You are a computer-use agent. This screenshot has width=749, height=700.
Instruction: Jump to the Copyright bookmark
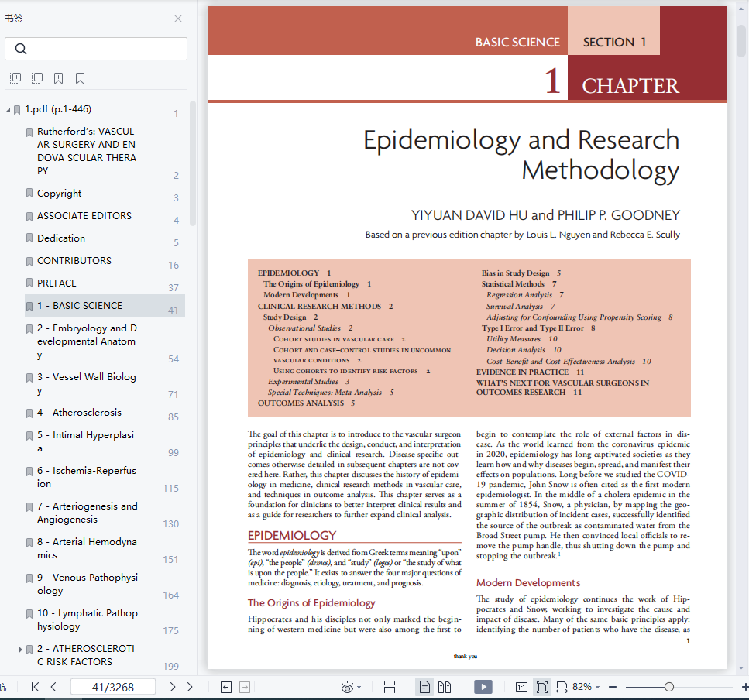click(x=59, y=194)
